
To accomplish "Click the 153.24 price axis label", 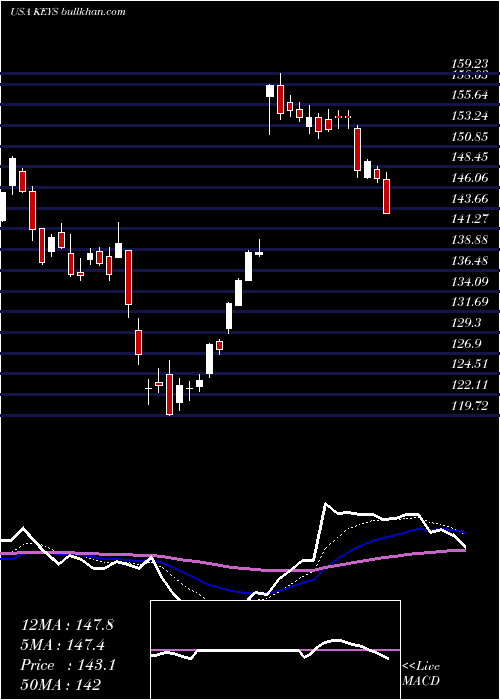I will coord(471,116).
